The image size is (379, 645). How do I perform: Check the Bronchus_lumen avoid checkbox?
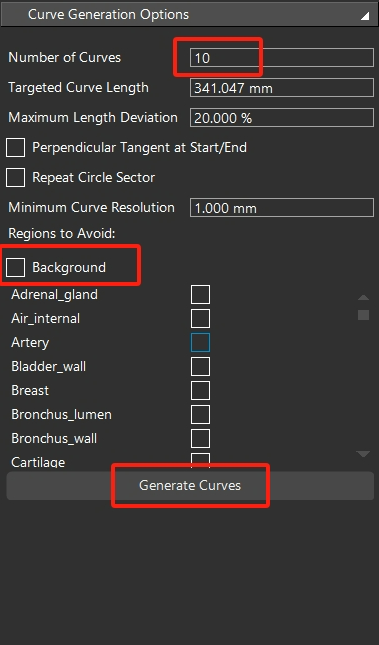[200, 414]
